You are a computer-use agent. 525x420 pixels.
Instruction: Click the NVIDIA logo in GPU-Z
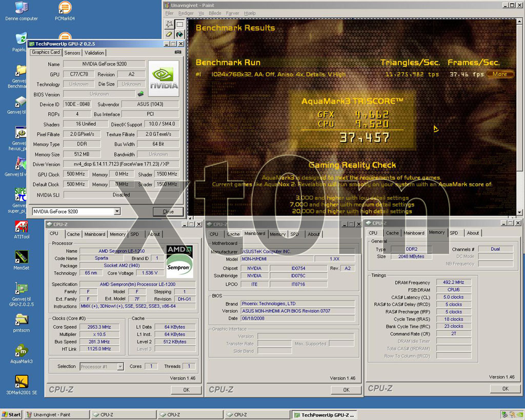point(164,78)
